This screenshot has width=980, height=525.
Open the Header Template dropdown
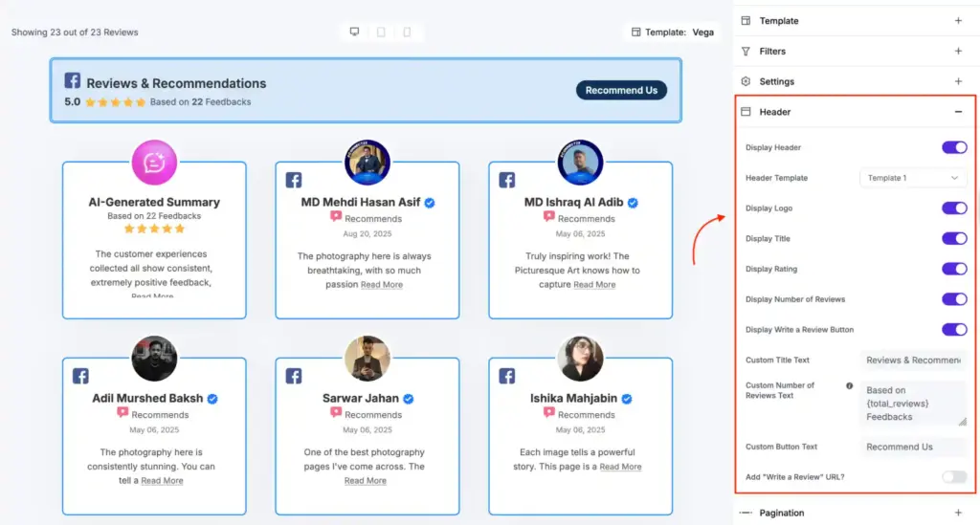tap(912, 178)
